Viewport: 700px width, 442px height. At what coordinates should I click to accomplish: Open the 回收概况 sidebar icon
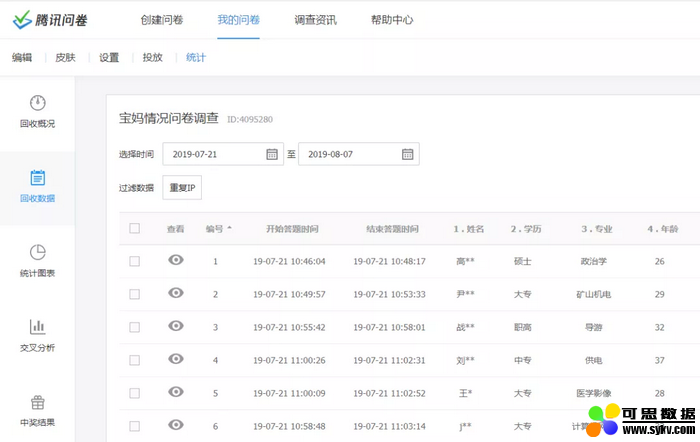[38, 103]
